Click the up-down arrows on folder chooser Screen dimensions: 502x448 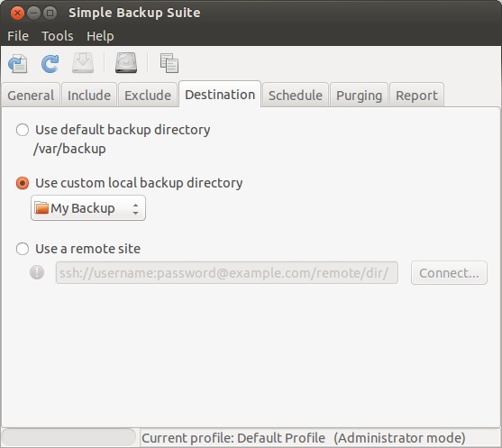(136, 209)
